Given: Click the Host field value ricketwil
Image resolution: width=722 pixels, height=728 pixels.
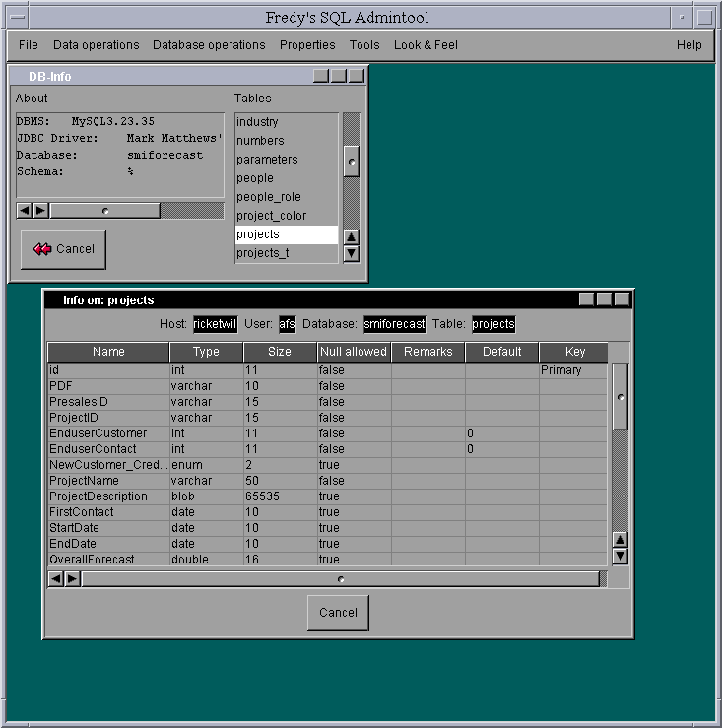Looking at the screenshot, I should pyautogui.click(x=215, y=324).
